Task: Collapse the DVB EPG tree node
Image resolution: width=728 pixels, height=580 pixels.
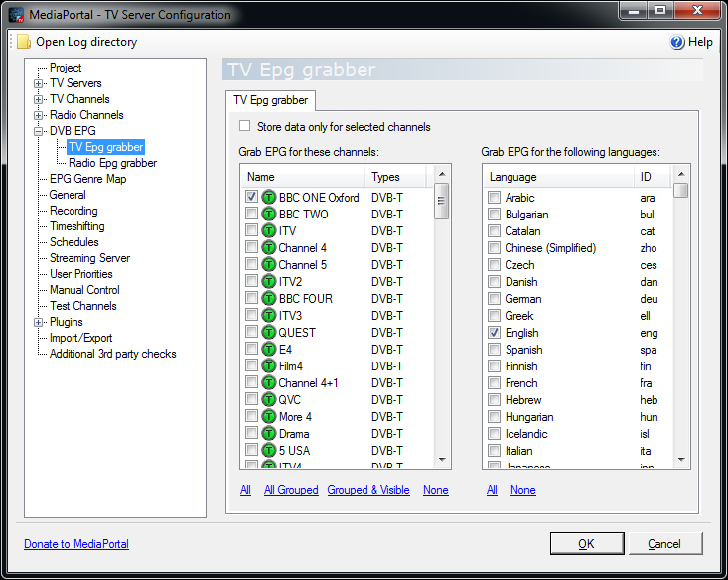Action: [x=38, y=131]
